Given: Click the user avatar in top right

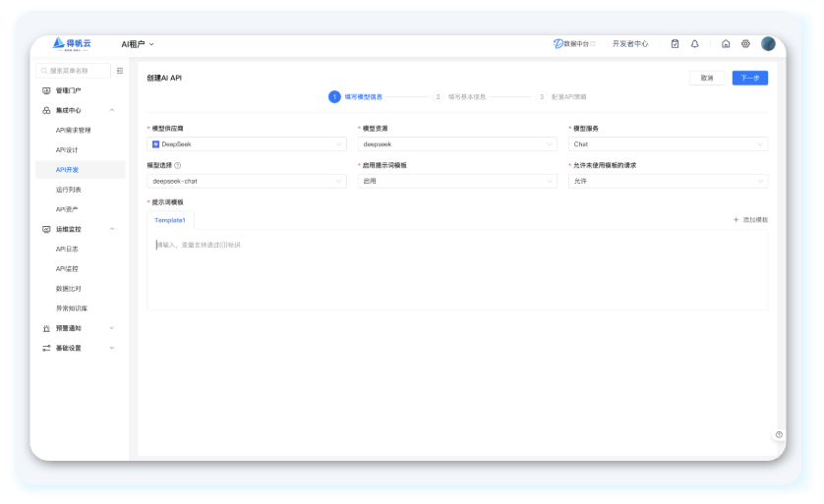Looking at the screenshot, I should pyautogui.click(x=768, y=44).
